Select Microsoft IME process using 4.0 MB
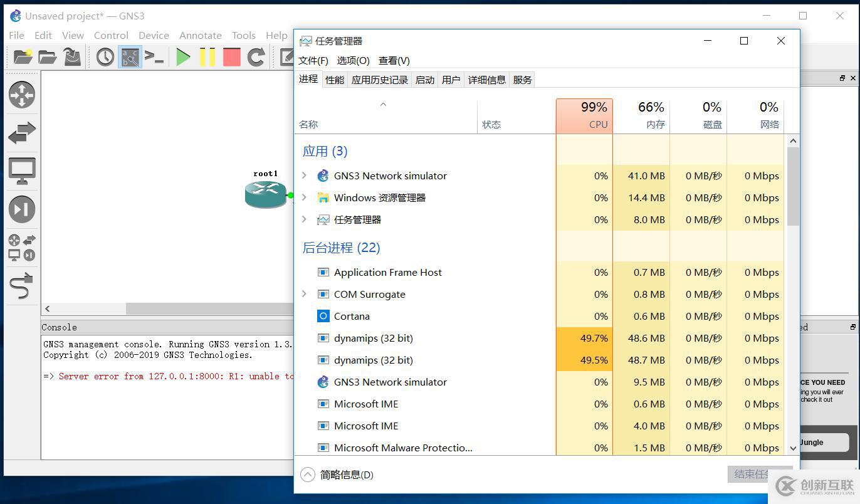The image size is (860, 504). (x=540, y=426)
